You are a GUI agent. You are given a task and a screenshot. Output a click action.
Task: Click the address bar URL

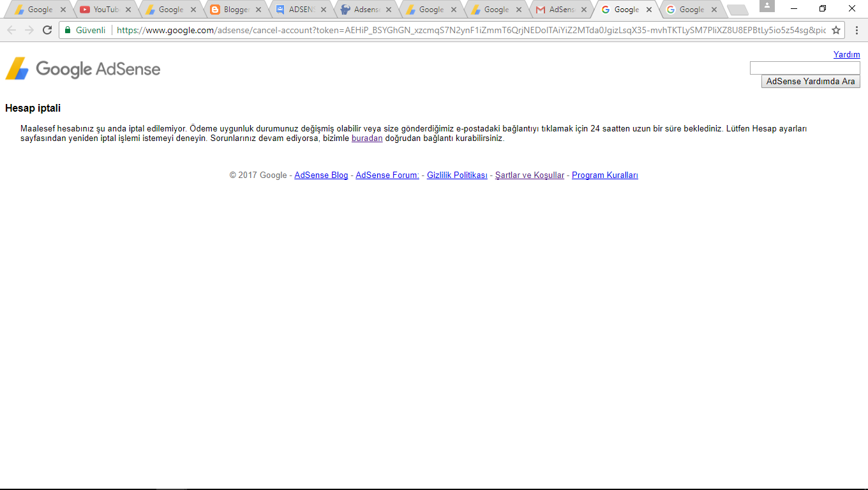click(x=471, y=30)
